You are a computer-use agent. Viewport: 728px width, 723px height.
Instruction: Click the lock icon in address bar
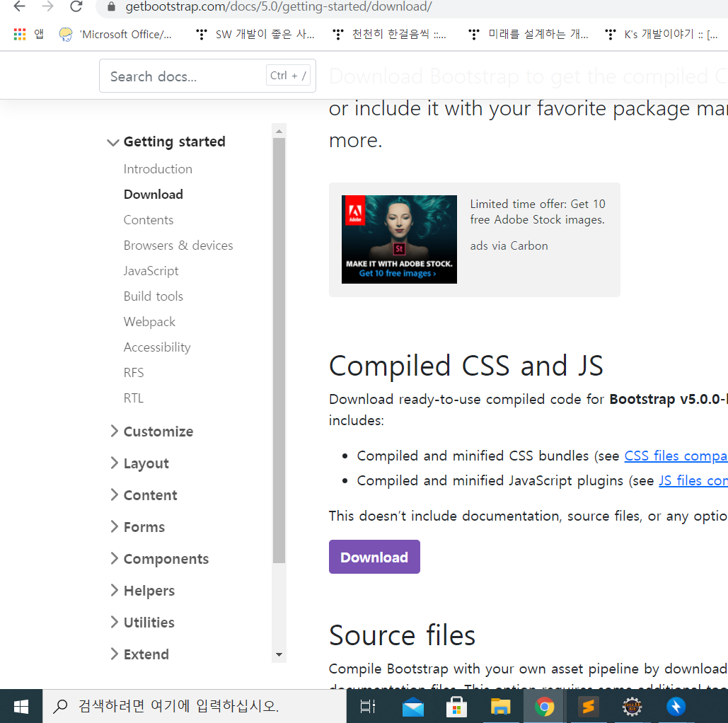[111, 6]
